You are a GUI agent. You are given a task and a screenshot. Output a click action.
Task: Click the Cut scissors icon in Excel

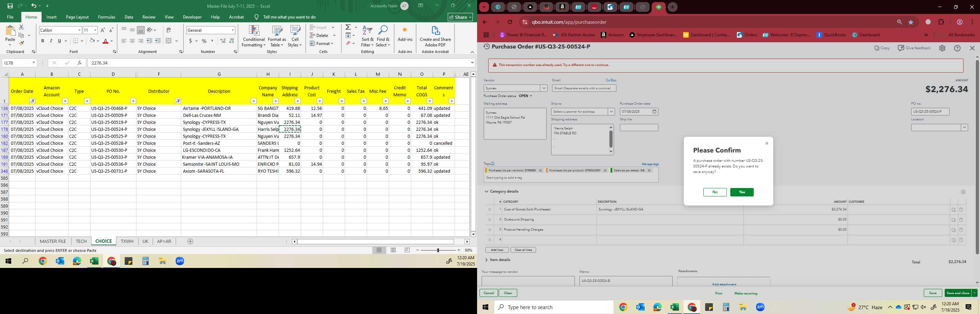pos(21,27)
